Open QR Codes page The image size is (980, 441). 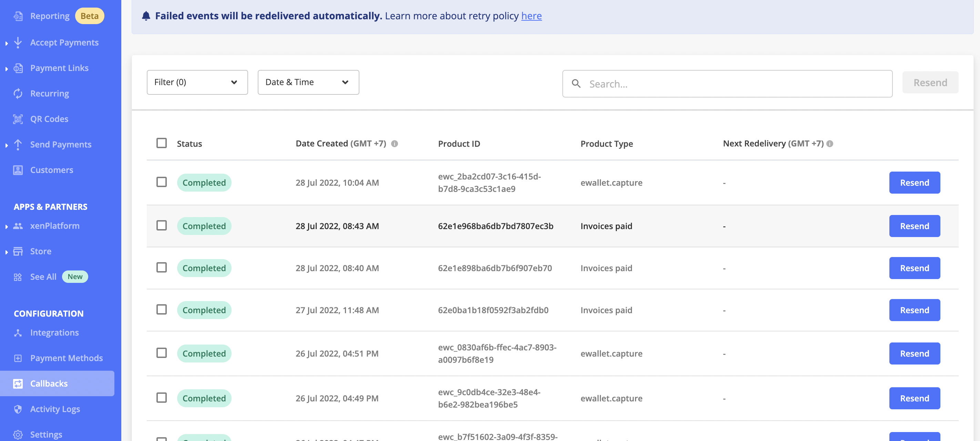pyautogui.click(x=49, y=119)
